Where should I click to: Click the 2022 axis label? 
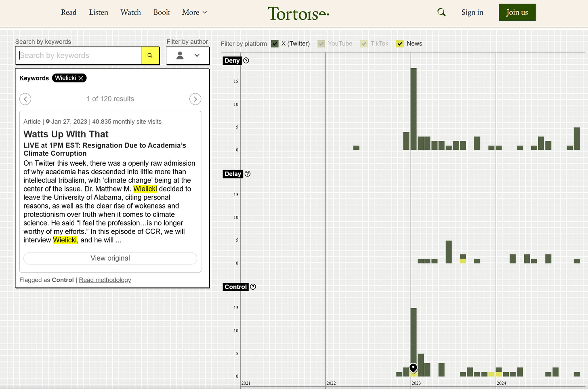coord(331,383)
